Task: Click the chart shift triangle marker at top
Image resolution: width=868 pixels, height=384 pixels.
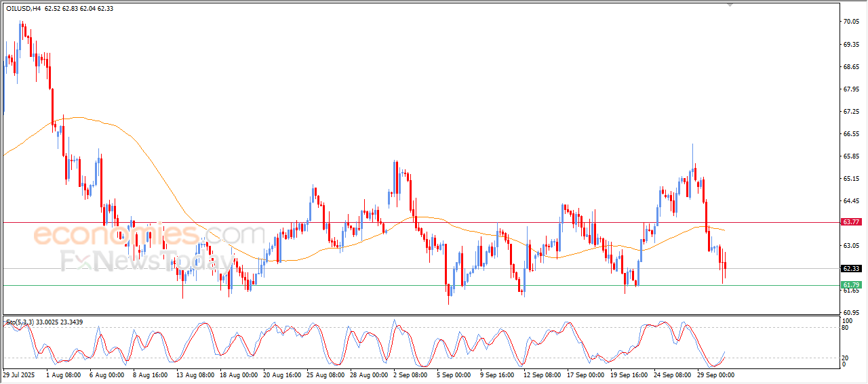Action: (730, 4)
